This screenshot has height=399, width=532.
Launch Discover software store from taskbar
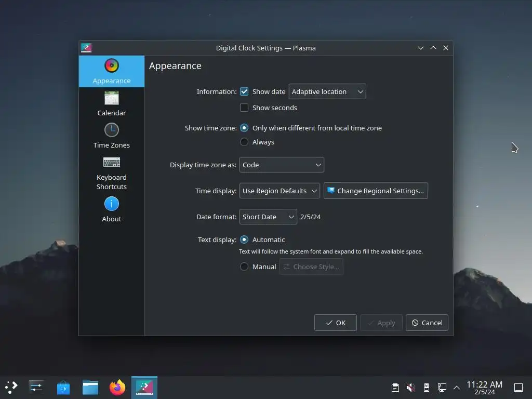63,387
